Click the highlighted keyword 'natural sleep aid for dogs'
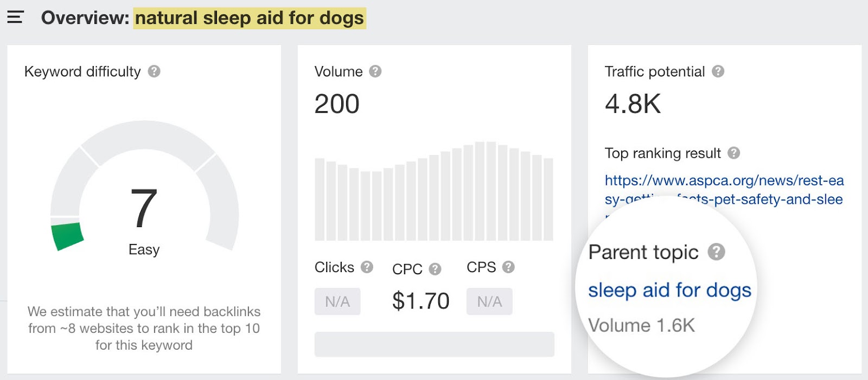The image size is (868, 380). click(x=250, y=18)
